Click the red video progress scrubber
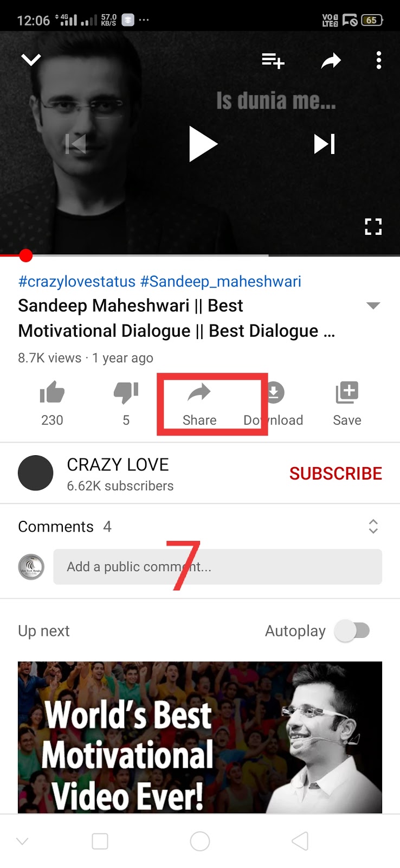The image size is (400, 868). click(25, 256)
